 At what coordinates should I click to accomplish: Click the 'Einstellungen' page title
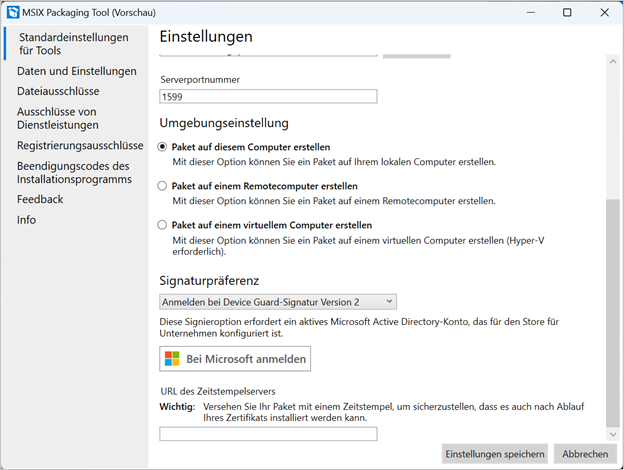coord(206,37)
